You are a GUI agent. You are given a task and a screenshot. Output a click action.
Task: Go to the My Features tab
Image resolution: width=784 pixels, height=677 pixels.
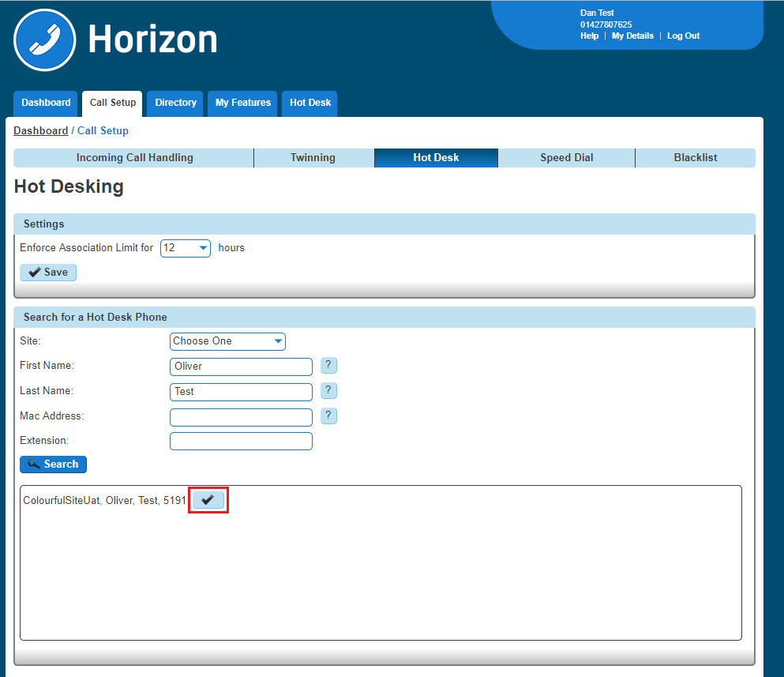[242, 103]
